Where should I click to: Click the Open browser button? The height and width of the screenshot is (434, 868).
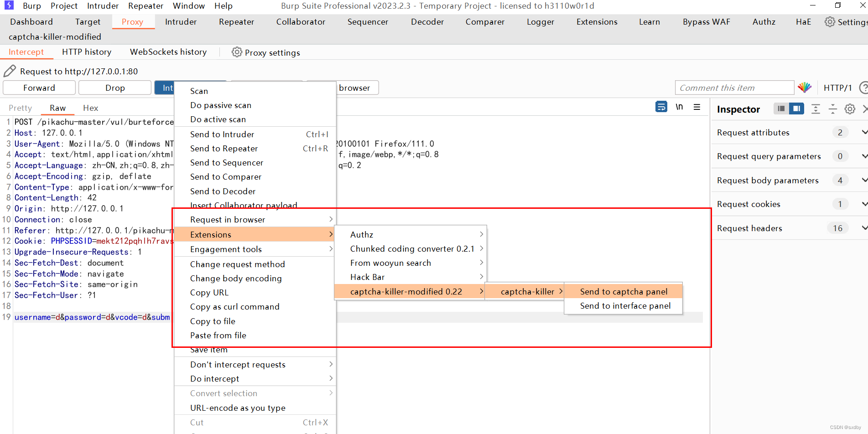point(357,88)
